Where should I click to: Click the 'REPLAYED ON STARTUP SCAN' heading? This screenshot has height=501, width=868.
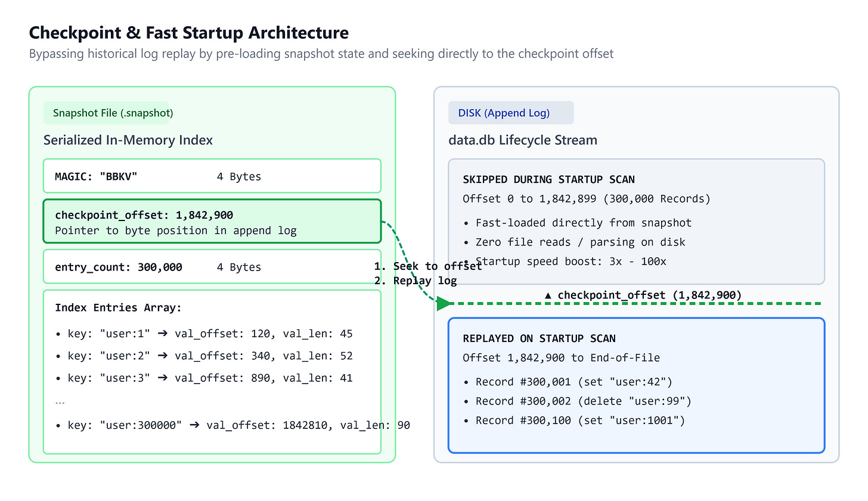(540, 338)
